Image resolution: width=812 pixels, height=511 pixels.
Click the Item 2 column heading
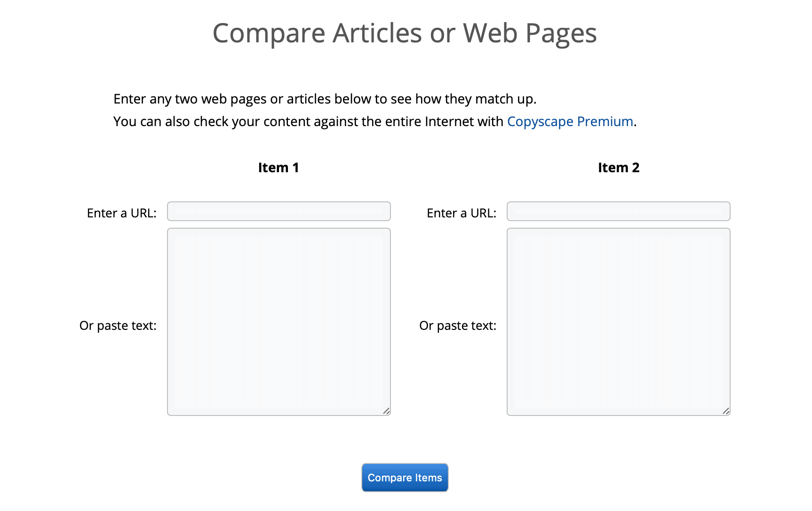[618, 167]
